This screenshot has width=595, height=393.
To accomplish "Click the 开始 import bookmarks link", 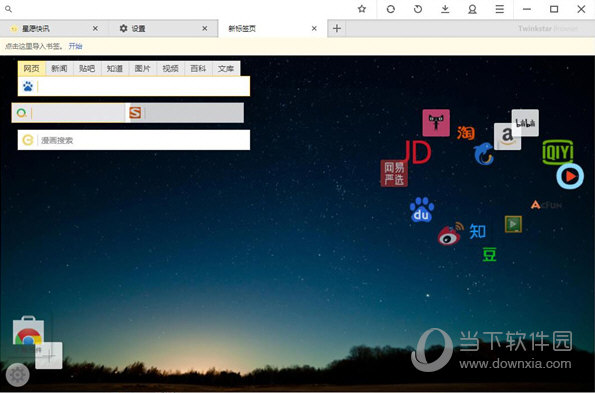I will click(x=76, y=46).
